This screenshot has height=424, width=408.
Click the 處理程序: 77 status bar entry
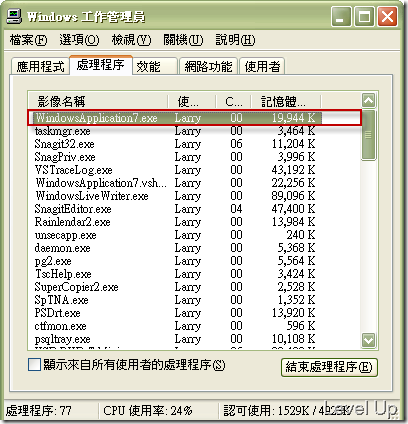39,410
